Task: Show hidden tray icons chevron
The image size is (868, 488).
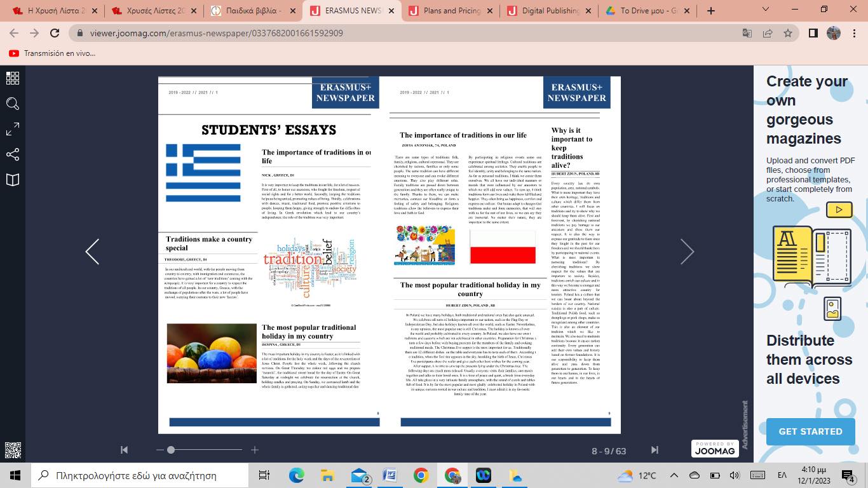Action: tap(674, 475)
